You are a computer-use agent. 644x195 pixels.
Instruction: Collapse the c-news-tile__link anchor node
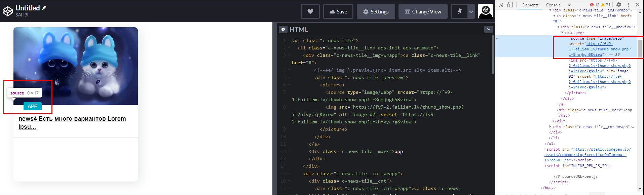(x=555, y=16)
